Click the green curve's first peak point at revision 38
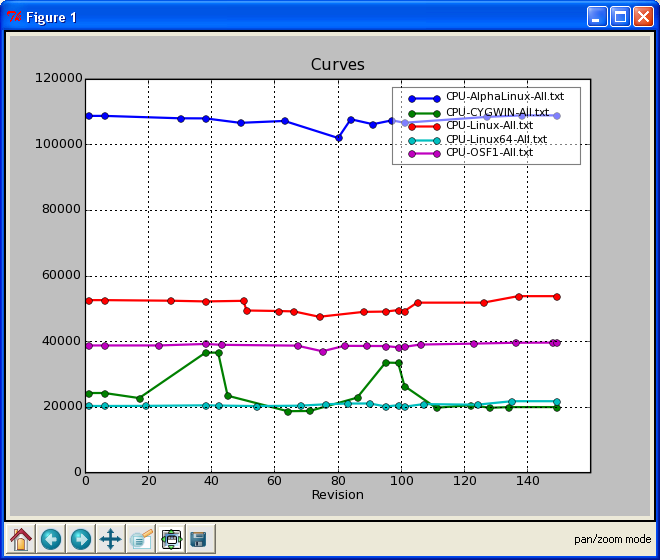 tap(206, 353)
